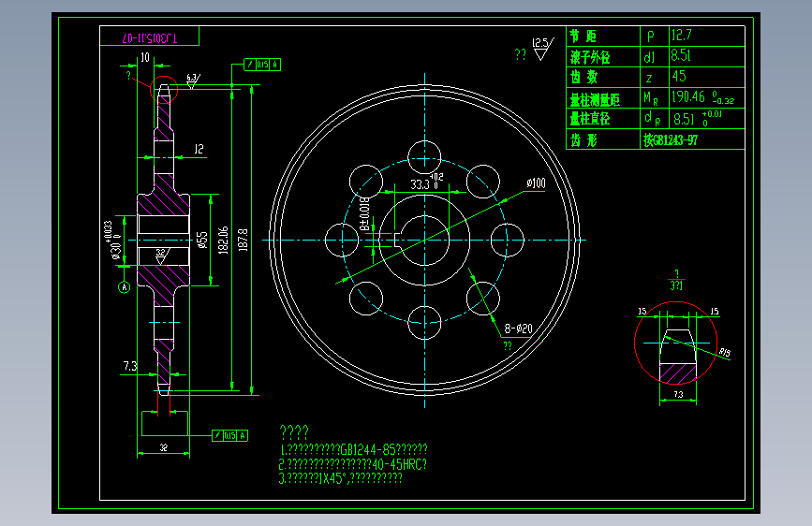Click the note line containing GB1244-85
The image size is (812, 526).
[354, 449]
